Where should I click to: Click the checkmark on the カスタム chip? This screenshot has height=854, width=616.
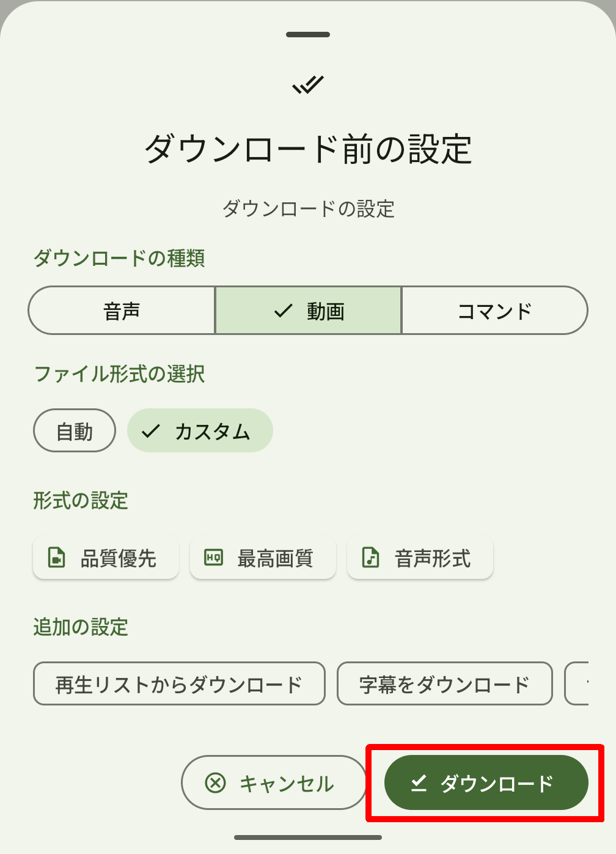[150, 431]
